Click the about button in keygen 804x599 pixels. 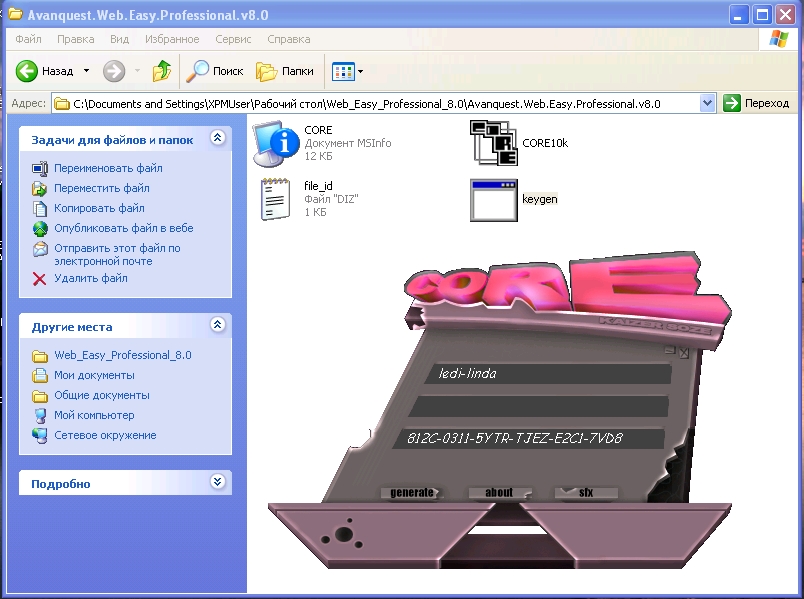coord(499,492)
